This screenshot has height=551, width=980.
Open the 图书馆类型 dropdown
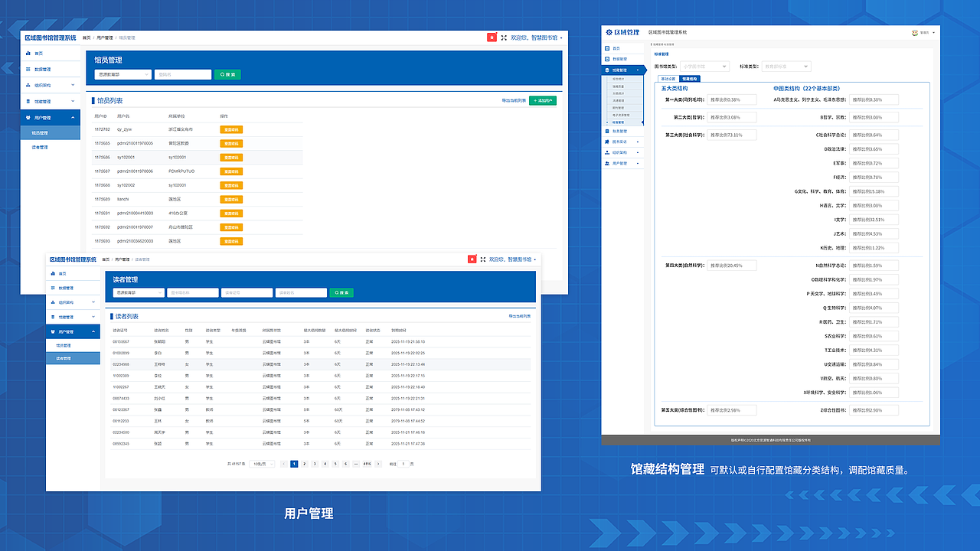pos(705,67)
